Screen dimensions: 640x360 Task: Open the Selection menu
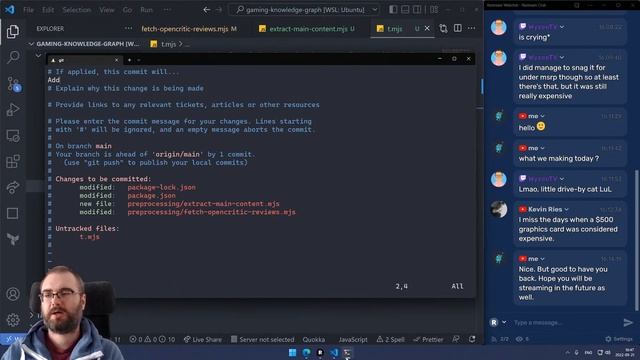77,9
